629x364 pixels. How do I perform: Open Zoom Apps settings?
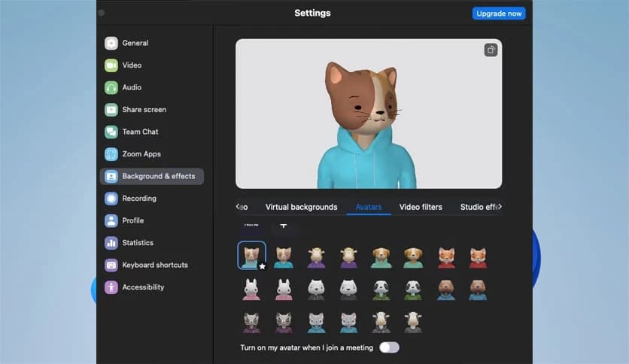pos(132,154)
